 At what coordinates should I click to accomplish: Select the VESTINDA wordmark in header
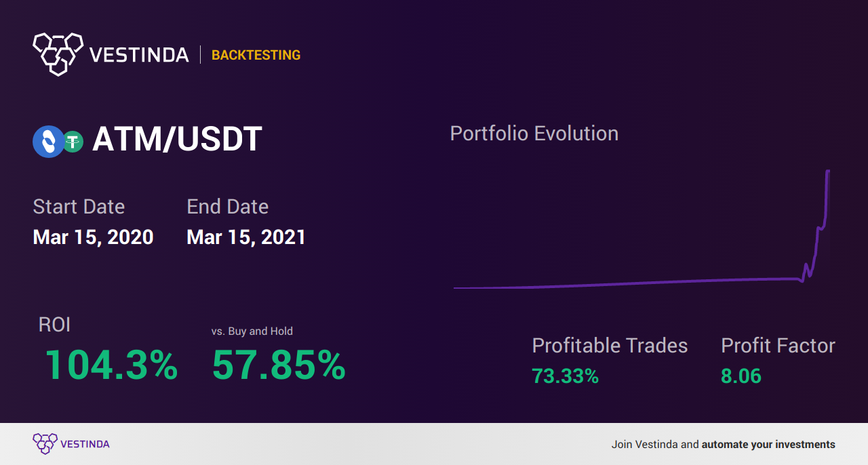[x=139, y=55]
